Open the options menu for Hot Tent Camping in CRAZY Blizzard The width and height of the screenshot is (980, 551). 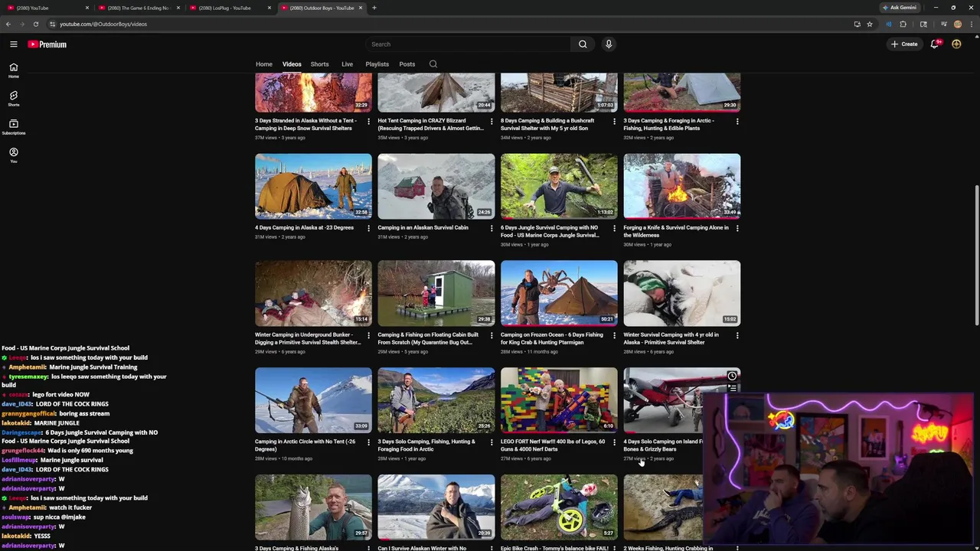(492, 121)
